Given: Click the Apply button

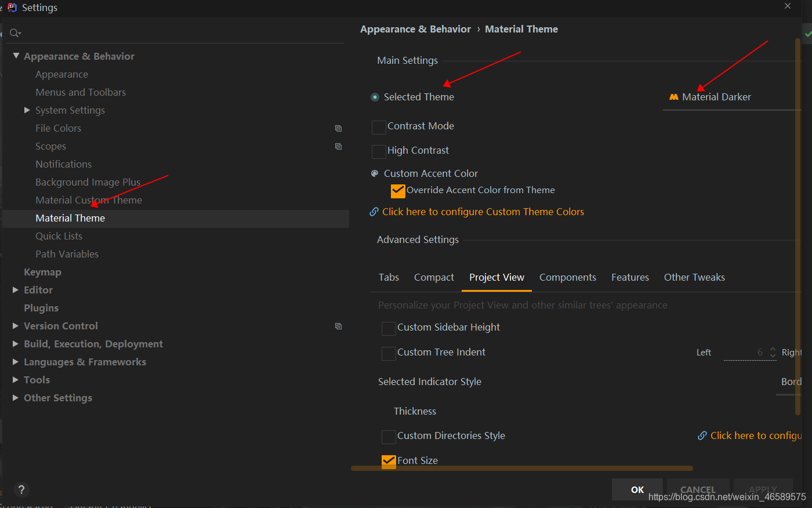Looking at the screenshot, I should pyautogui.click(x=763, y=489).
